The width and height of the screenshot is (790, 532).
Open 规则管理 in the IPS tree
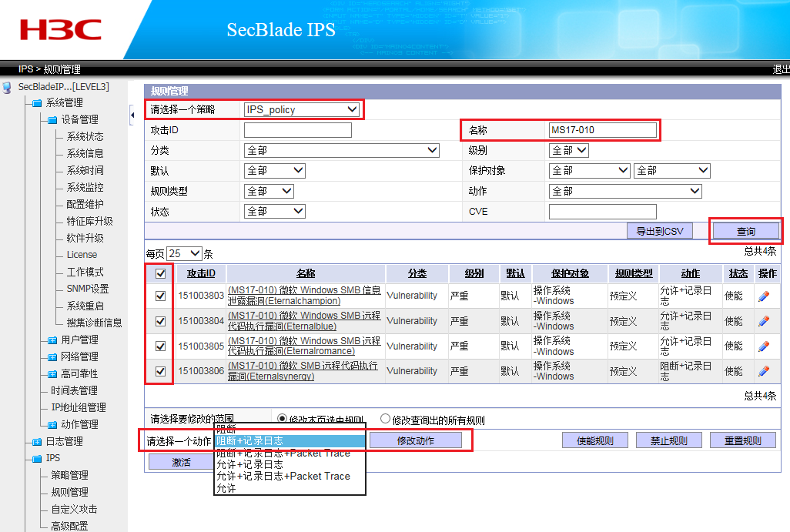point(69,492)
